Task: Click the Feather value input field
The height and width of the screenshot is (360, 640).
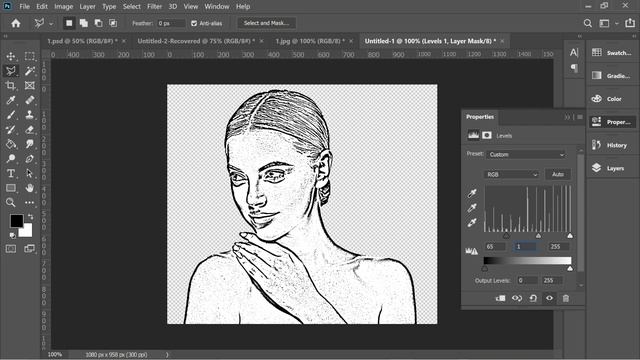Action: click(x=171, y=24)
